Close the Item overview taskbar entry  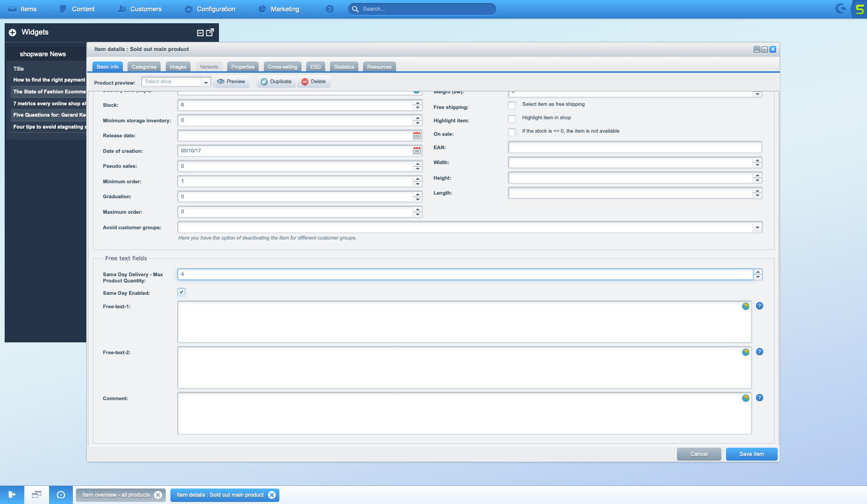pyautogui.click(x=158, y=495)
